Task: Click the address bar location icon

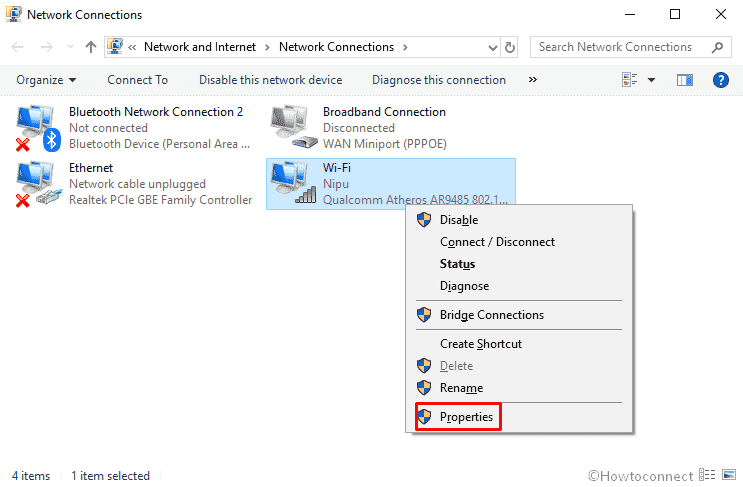Action: [115, 46]
